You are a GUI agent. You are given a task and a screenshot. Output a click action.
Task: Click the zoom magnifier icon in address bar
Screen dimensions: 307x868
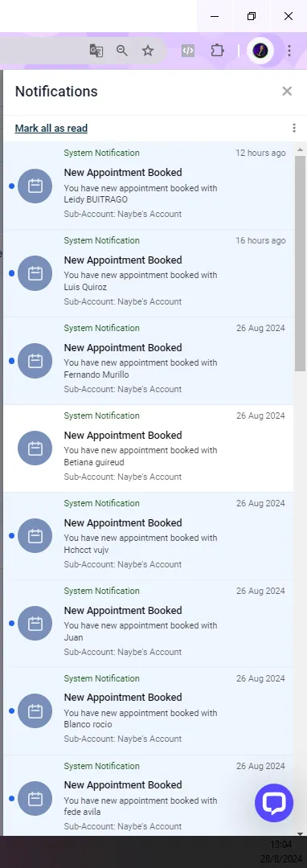click(121, 51)
